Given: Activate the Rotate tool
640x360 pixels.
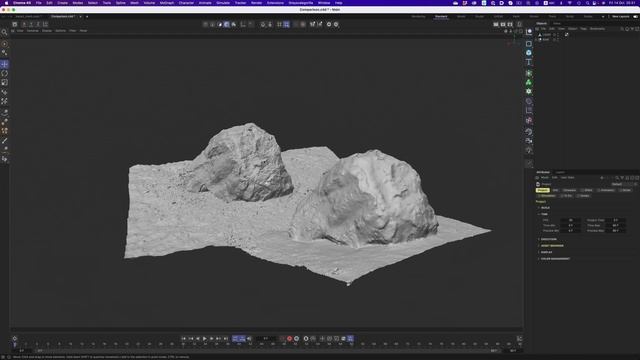Looking at the screenshot, I should pyautogui.click(x=4, y=73).
